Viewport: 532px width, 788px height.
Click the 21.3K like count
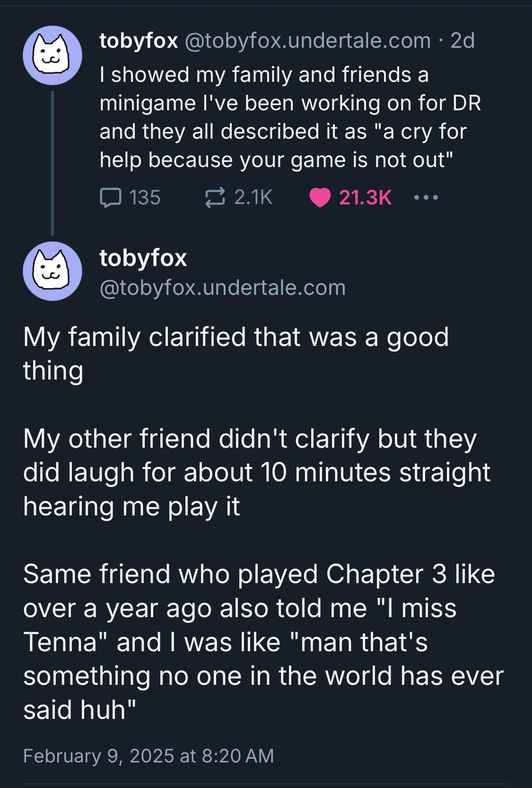[x=364, y=198]
